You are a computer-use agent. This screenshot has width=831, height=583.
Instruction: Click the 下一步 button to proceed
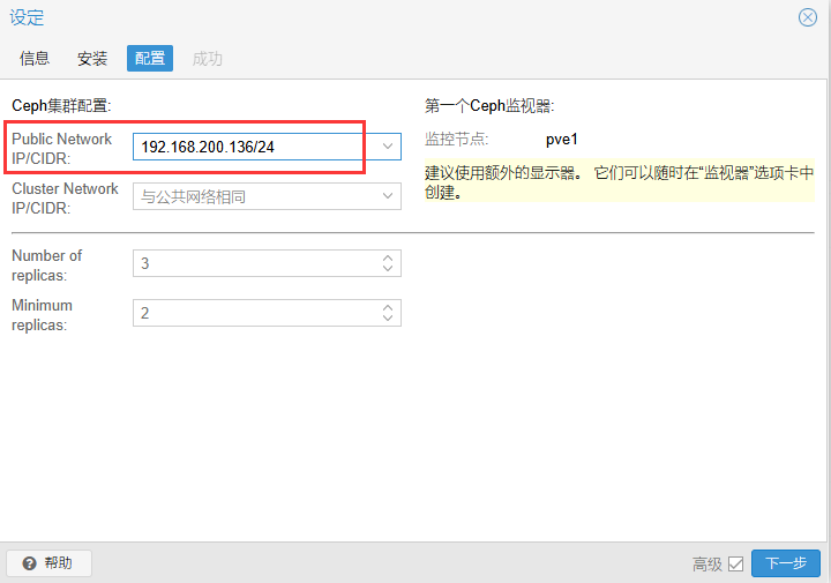pyautogui.click(x=786, y=564)
